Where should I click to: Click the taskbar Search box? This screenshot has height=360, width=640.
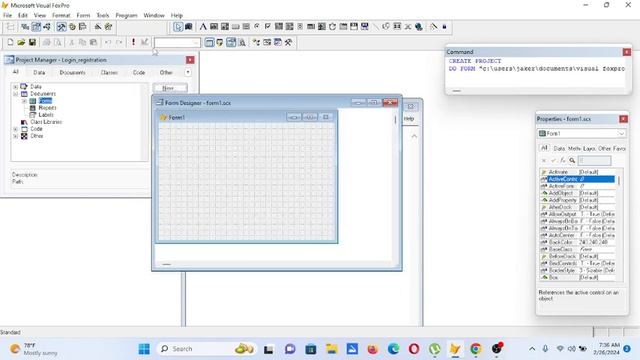[207, 349]
